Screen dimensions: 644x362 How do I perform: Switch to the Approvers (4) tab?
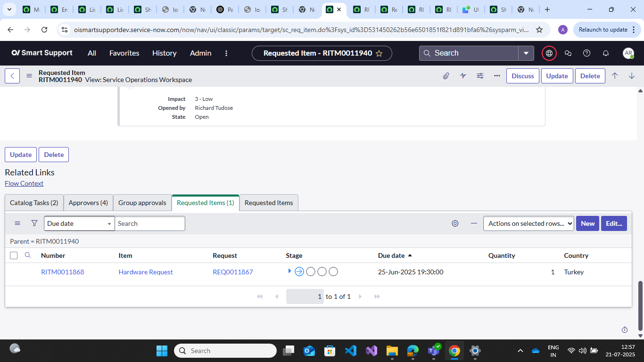[88, 202]
